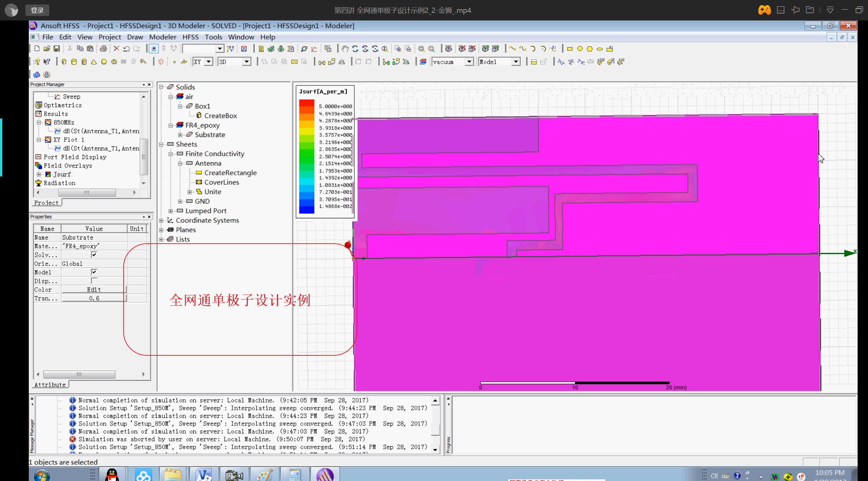Expand the Lumped Port tree node
868x481 pixels.
click(x=170, y=211)
